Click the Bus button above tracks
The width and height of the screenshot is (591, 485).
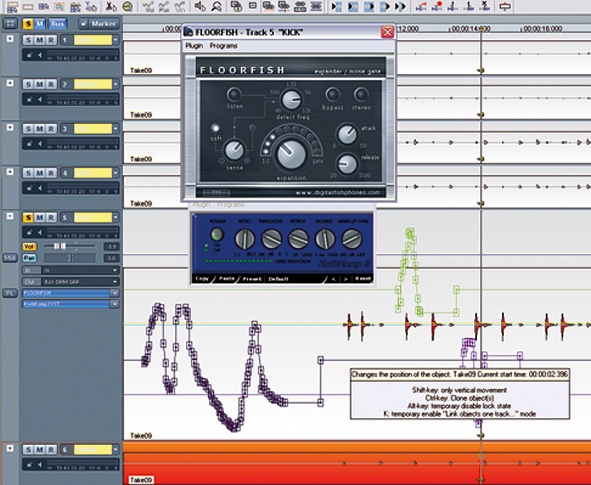tap(57, 24)
